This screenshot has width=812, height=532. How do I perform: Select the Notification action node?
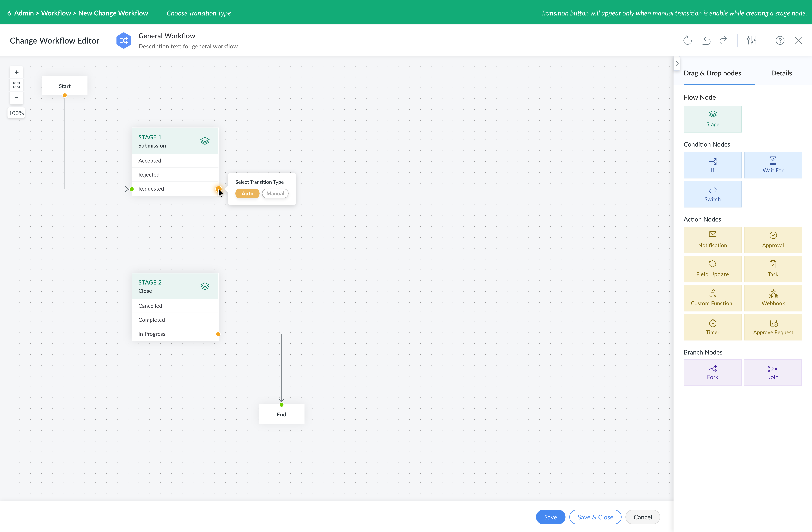coord(712,240)
